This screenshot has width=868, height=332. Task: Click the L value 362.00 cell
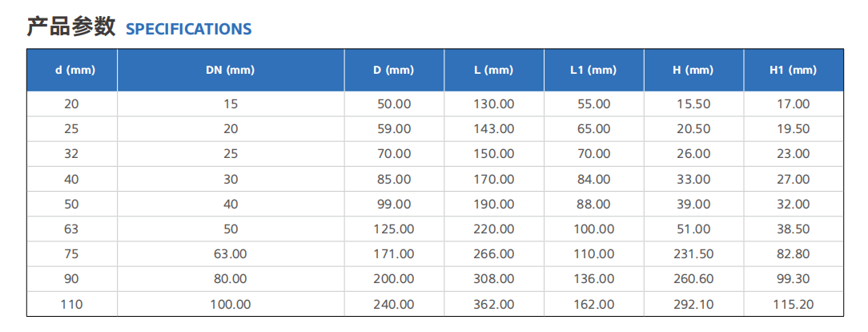494,304
